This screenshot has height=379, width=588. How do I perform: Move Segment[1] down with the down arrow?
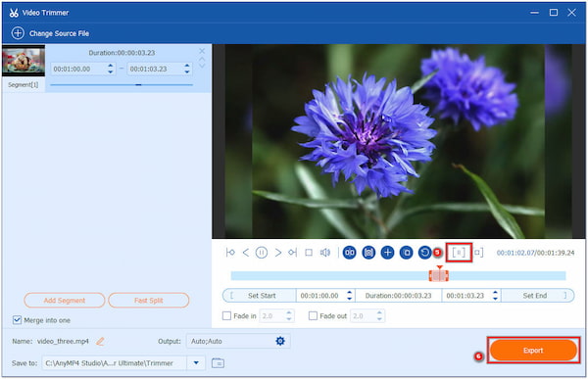coord(202,66)
